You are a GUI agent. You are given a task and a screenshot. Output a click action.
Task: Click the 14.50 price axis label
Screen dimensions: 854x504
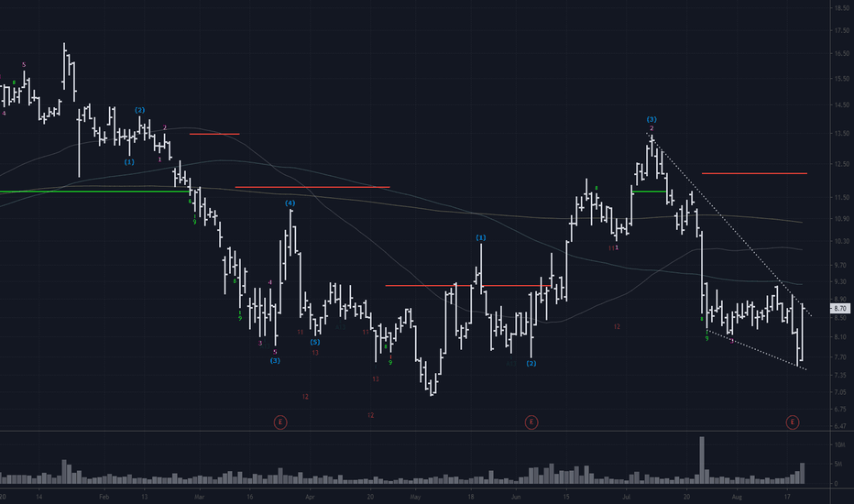841,105
